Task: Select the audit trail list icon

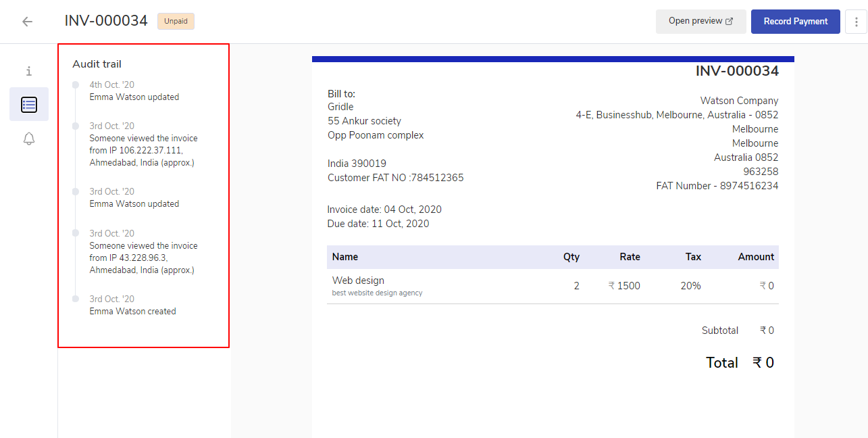Action: coord(29,105)
